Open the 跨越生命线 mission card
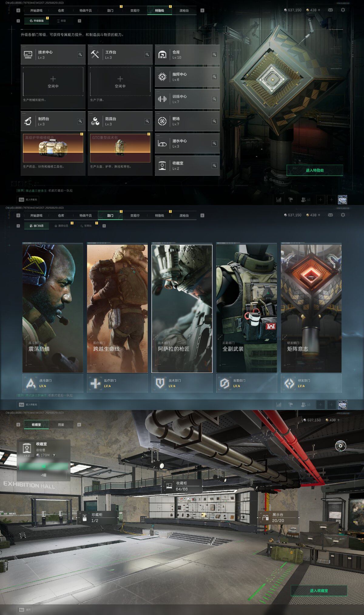Image resolution: width=364 pixels, height=615 pixels. coord(117,309)
